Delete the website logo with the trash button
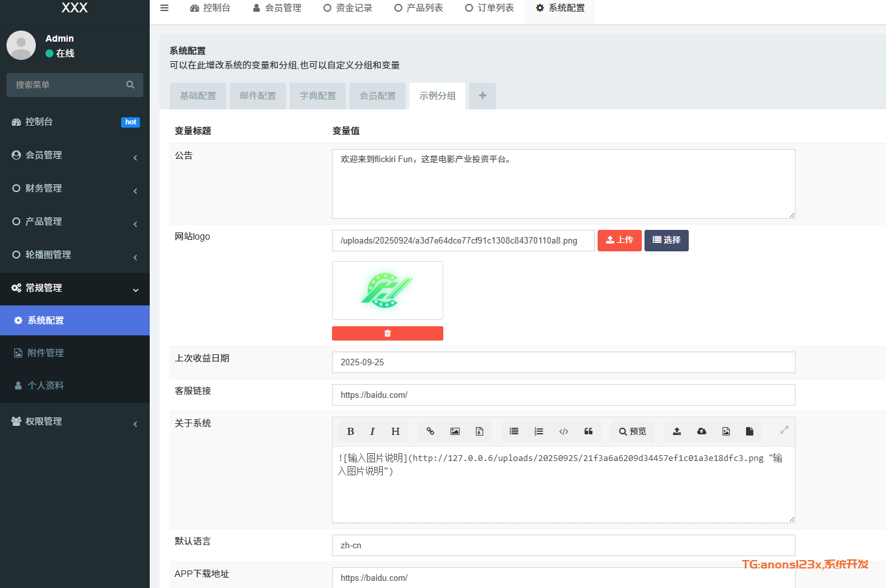 click(387, 333)
